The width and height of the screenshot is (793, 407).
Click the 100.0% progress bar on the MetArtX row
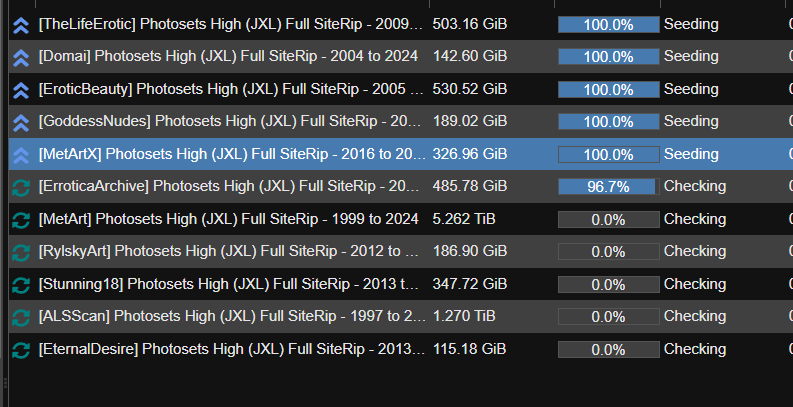(x=608, y=154)
